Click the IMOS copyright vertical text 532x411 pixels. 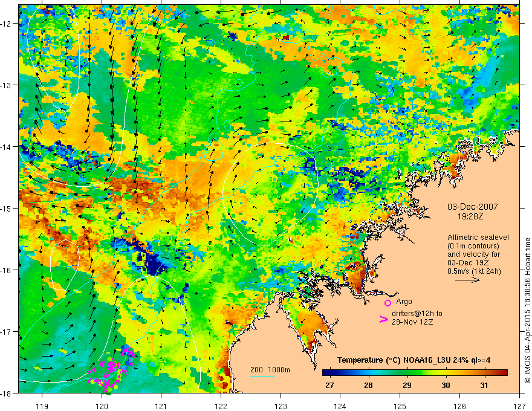coord(527,311)
